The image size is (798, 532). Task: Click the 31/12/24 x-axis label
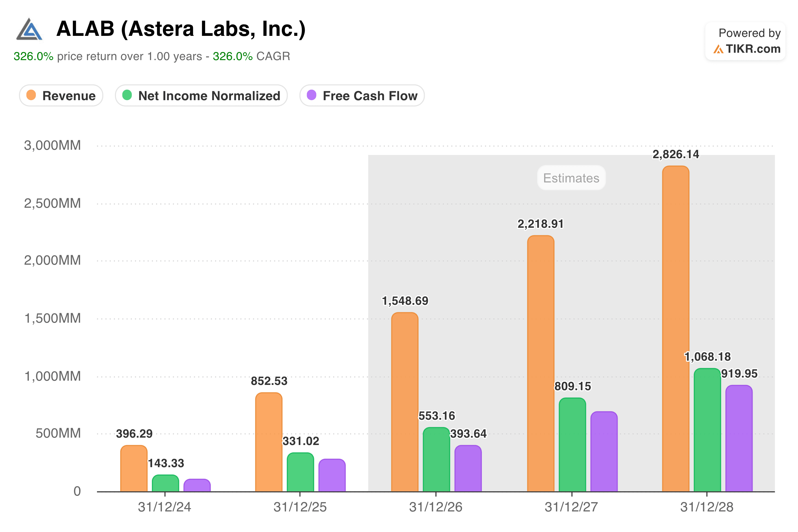coord(165,507)
